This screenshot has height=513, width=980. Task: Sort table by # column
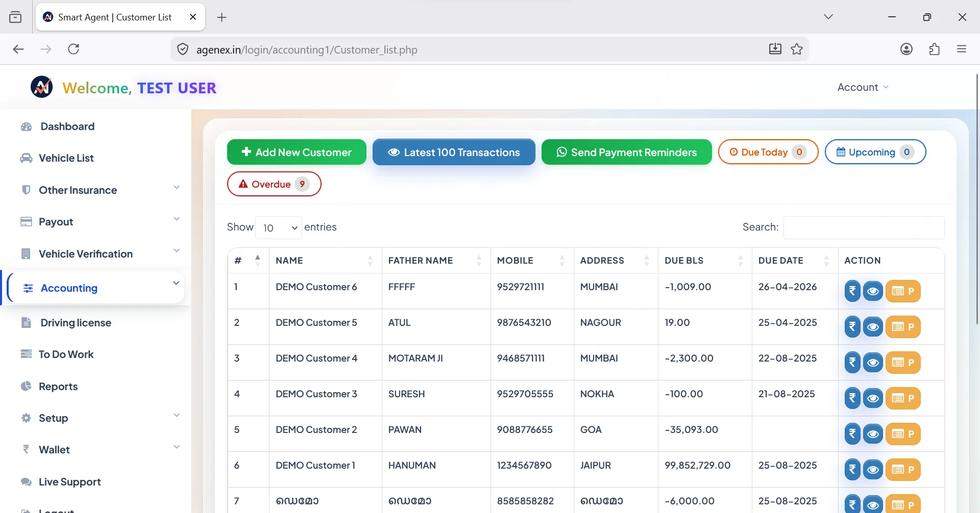[x=249, y=261]
